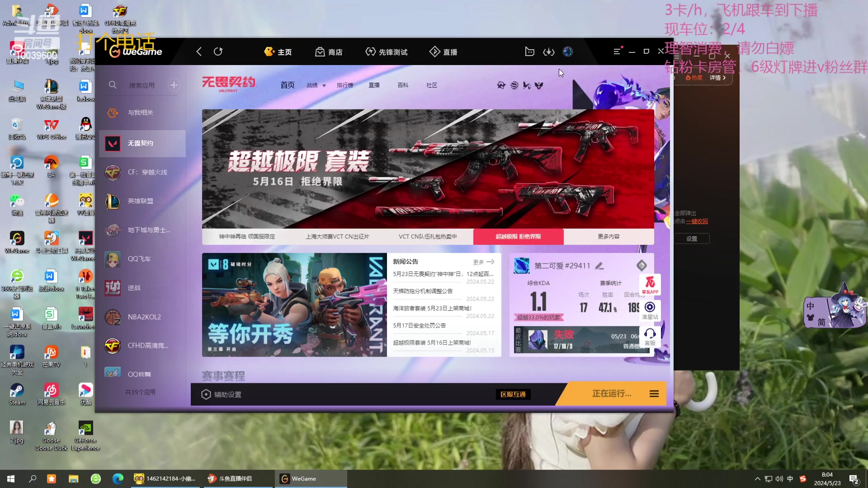
Task: Open the download manager icon
Action: pos(549,52)
